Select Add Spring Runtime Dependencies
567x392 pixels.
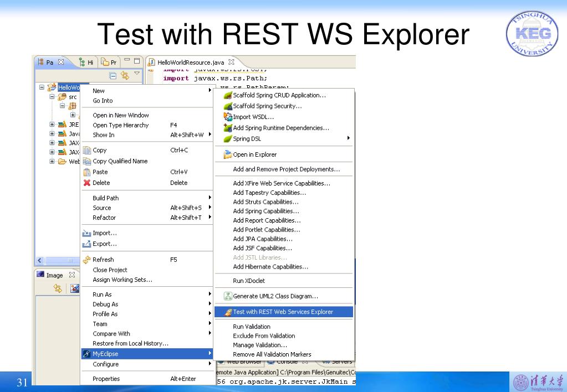coord(281,128)
